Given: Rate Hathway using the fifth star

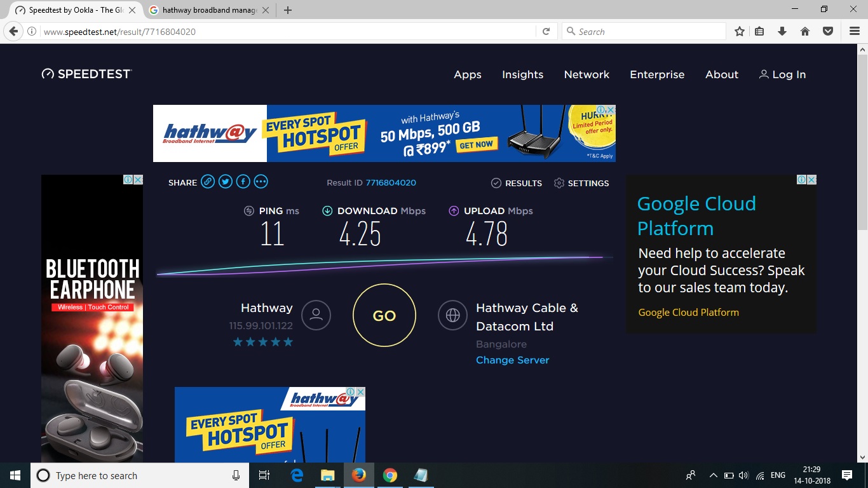Looking at the screenshot, I should [x=288, y=342].
